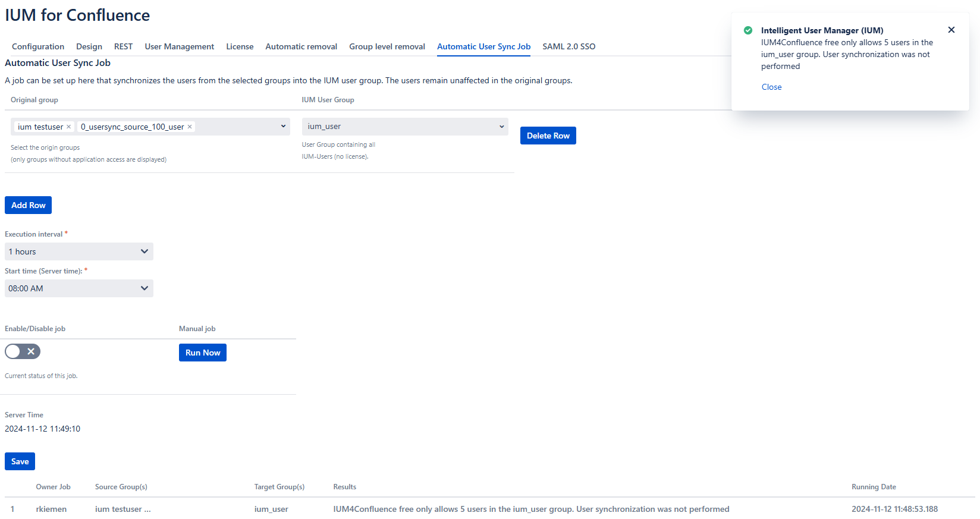980x519 pixels.
Task: Toggle the Enable/Disable job switch
Action: pyautogui.click(x=23, y=351)
